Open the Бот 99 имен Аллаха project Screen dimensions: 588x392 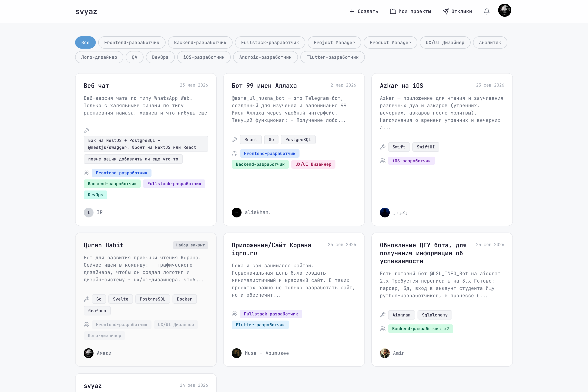click(x=264, y=86)
